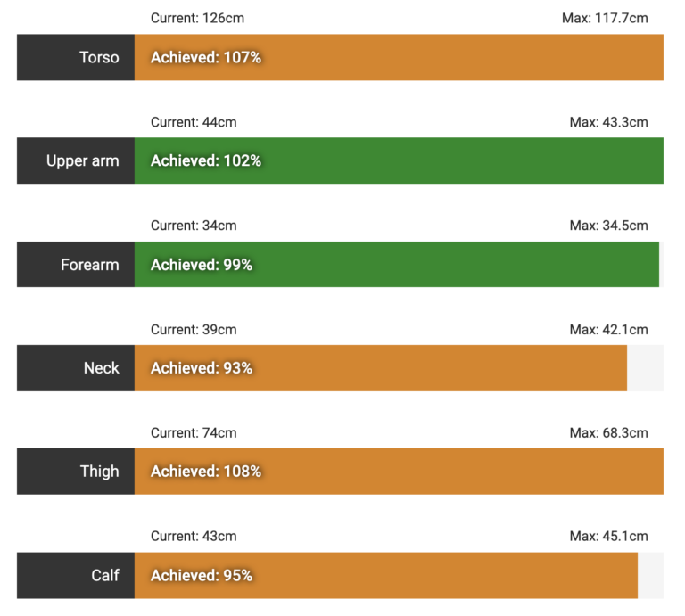This screenshot has height=616, width=685.
Task: Click the Upper arm label box
Action: tap(76, 160)
